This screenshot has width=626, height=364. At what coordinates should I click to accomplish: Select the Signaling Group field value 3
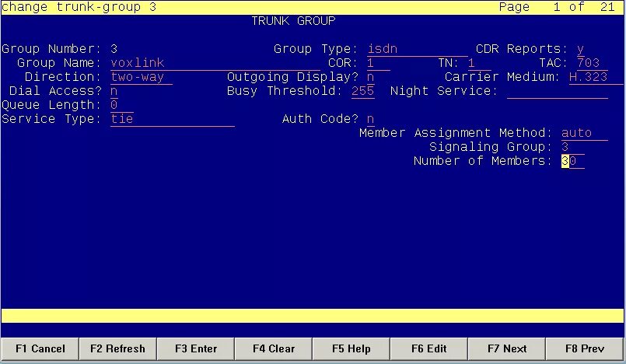click(573, 147)
